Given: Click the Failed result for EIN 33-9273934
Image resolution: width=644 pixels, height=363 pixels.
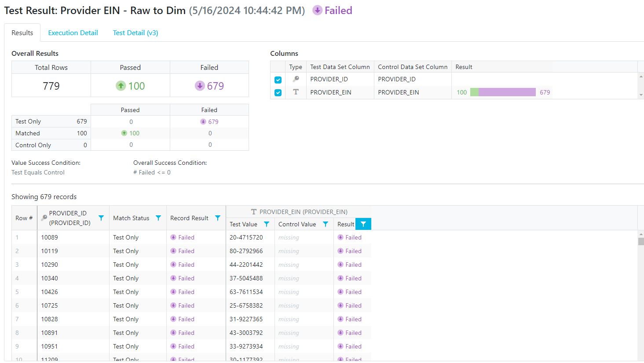Looking at the screenshot, I should (353, 346).
